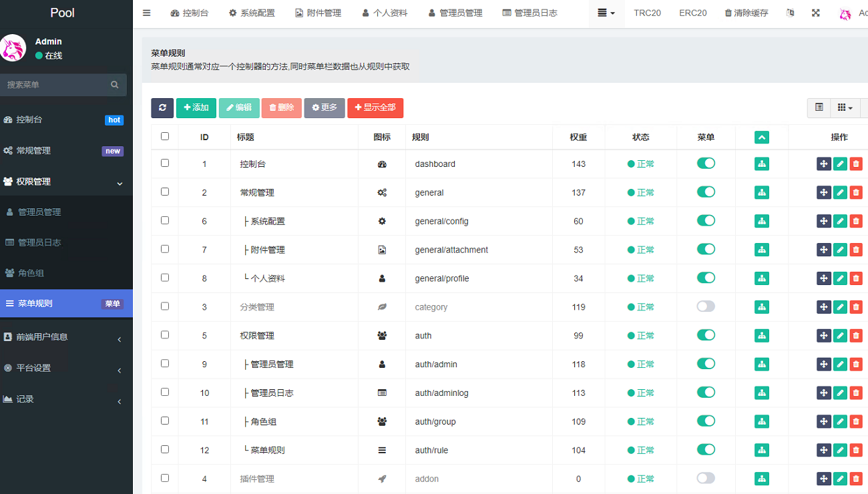868x494 pixels.
Task: Click the red delete icon for dashboard row
Action: (856, 164)
